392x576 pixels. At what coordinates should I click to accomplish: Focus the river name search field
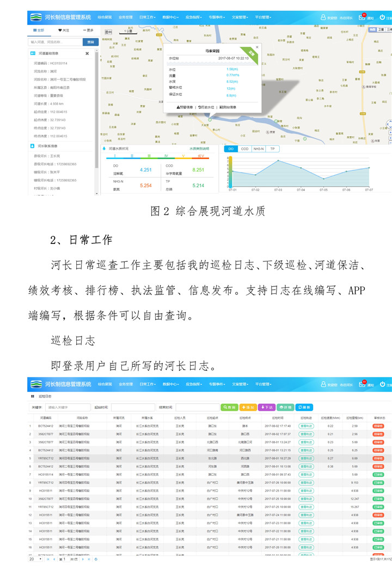[x=55, y=42]
